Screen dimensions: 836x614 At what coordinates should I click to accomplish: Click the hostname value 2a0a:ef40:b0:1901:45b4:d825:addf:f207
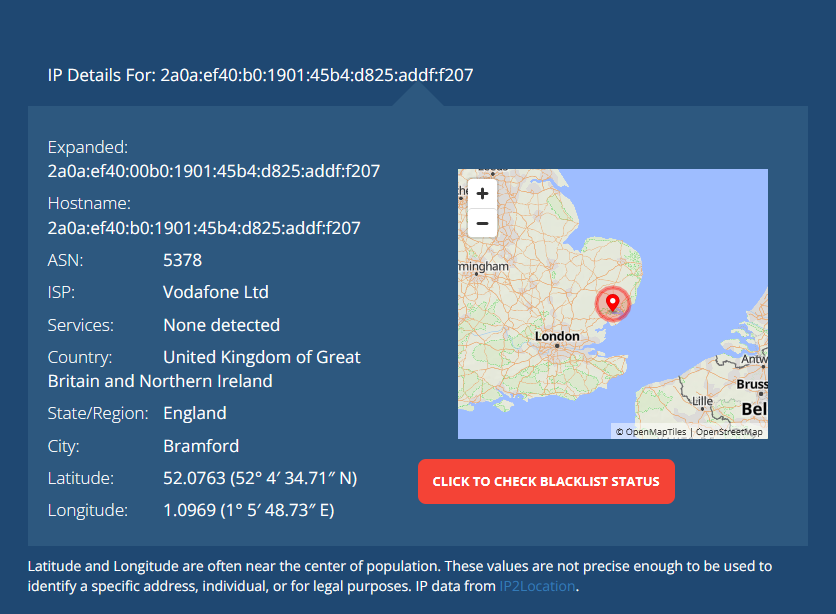(204, 228)
